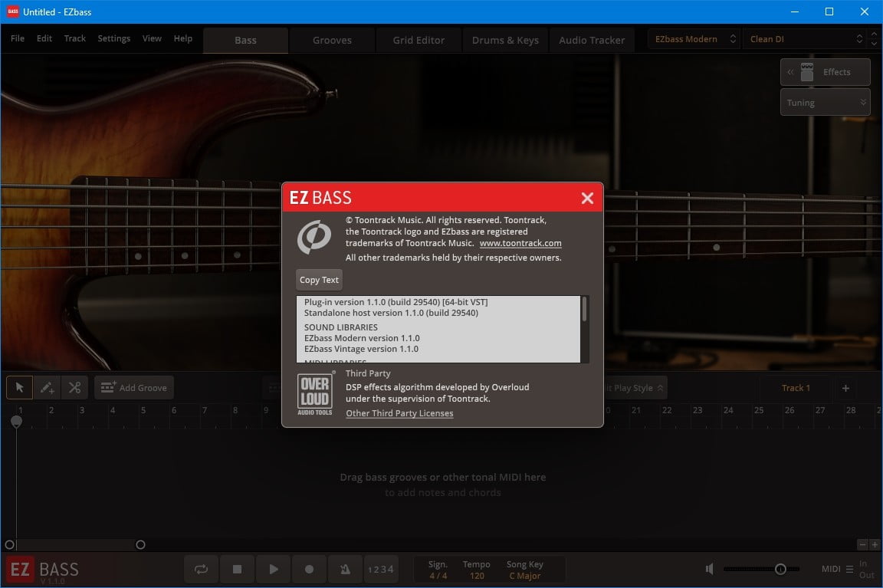
Task: Click the Copy Text button
Action: pos(319,280)
